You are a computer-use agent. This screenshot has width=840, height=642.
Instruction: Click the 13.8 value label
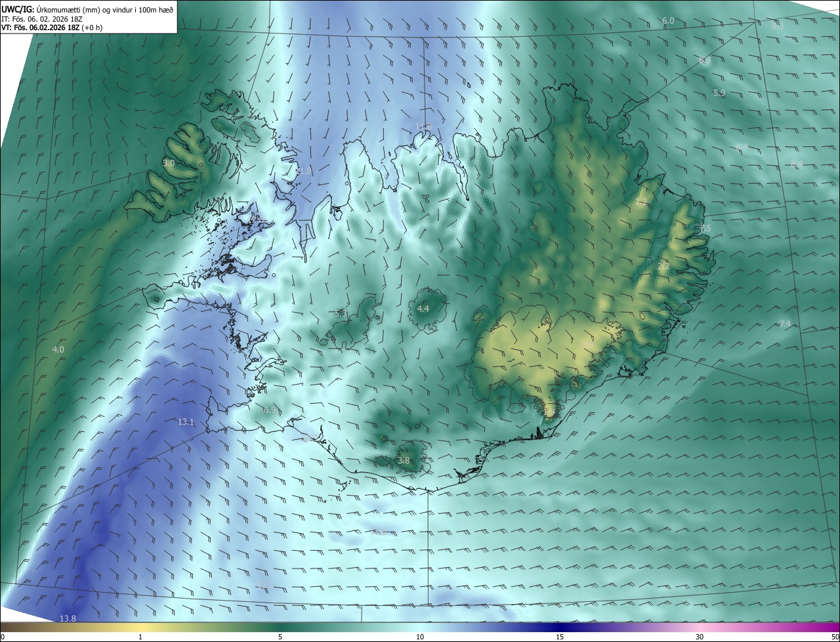pos(68,619)
